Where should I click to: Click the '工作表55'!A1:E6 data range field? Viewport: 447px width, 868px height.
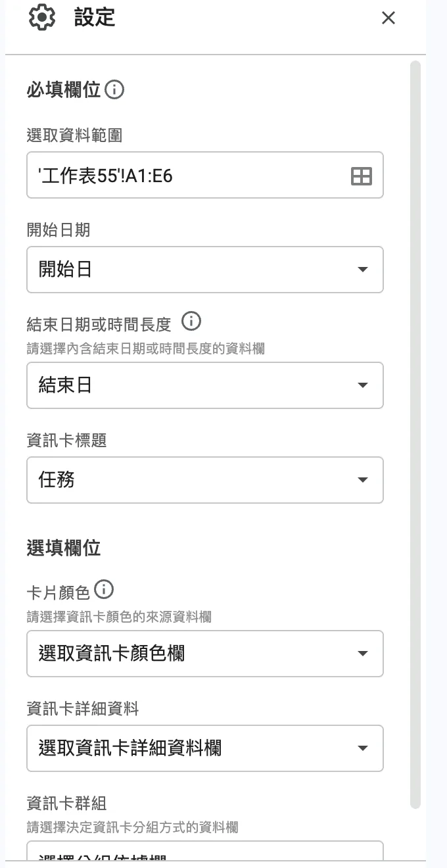pyautogui.click(x=205, y=175)
